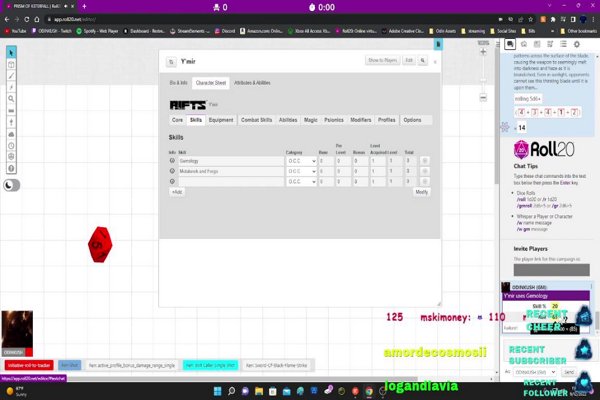Adjust the map zoom slider

pos(483,80)
